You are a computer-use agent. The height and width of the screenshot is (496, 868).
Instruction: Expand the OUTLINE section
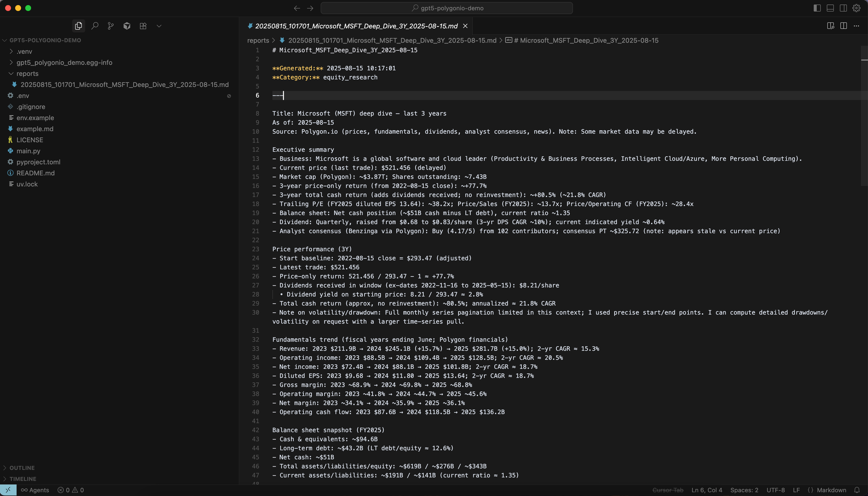[22, 468]
